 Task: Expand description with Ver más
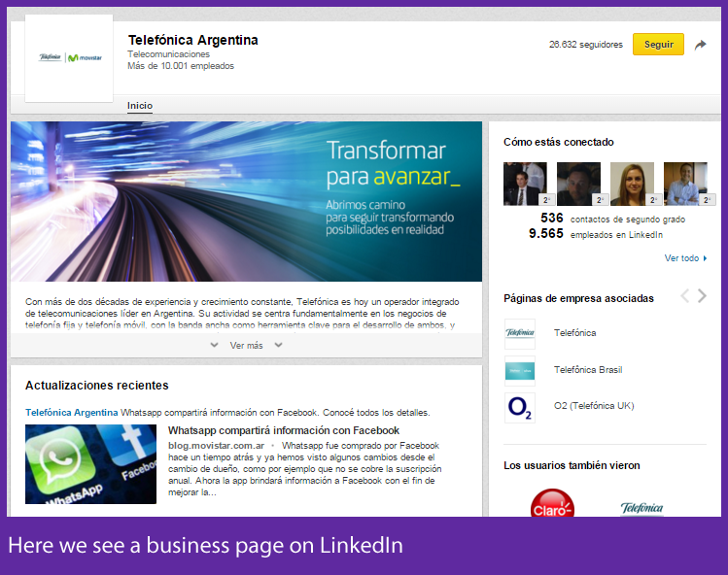point(246,345)
